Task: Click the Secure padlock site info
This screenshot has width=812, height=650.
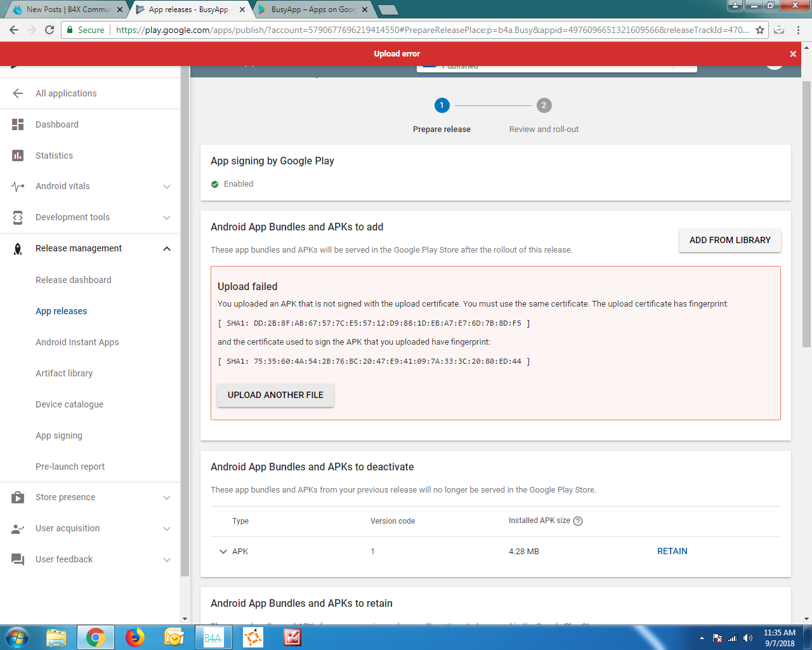Action: (86, 30)
